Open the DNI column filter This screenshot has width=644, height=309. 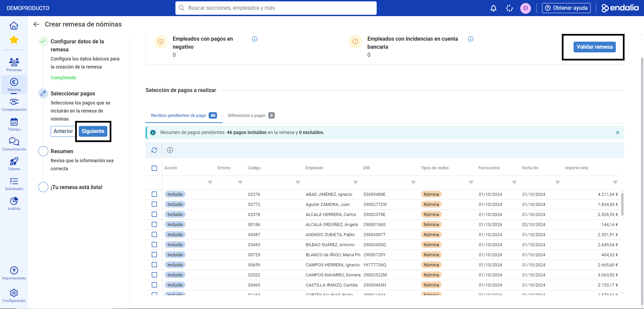coord(413,182)
